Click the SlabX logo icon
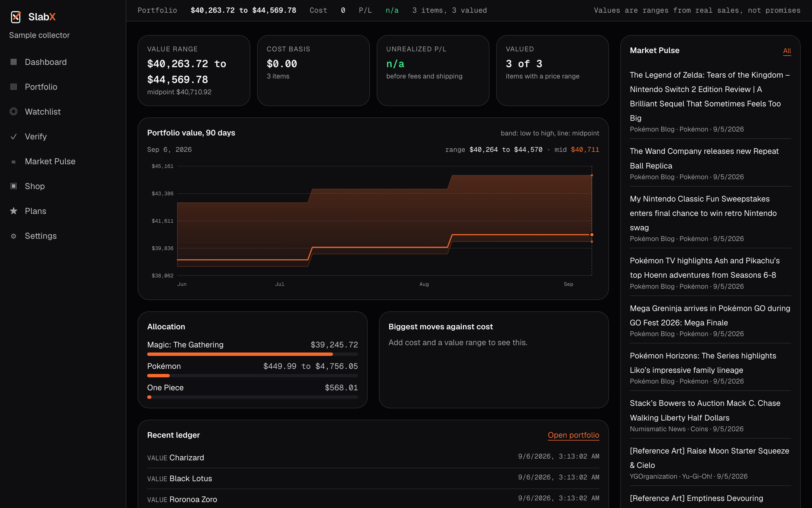The height and width of the screenshot is (508, 812). (16, 17)
